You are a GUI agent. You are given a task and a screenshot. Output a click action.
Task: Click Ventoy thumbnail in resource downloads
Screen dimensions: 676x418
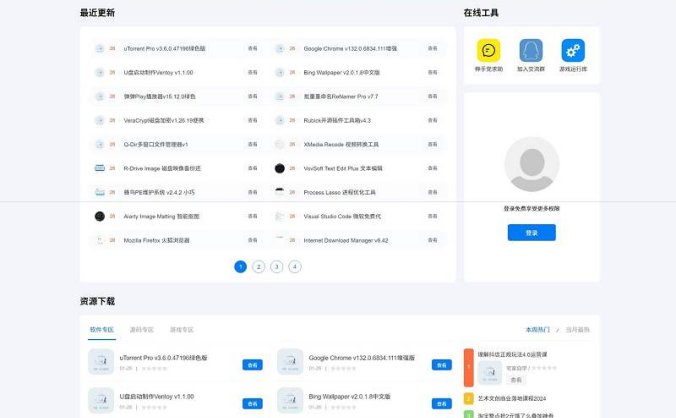pos(101,400)
